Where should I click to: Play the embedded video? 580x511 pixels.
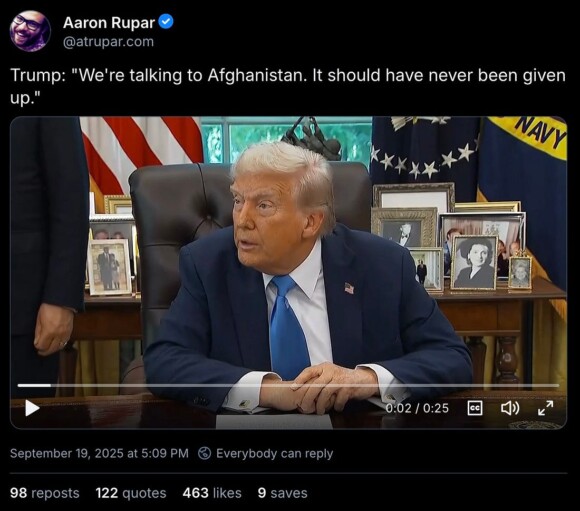pos(32,408)
